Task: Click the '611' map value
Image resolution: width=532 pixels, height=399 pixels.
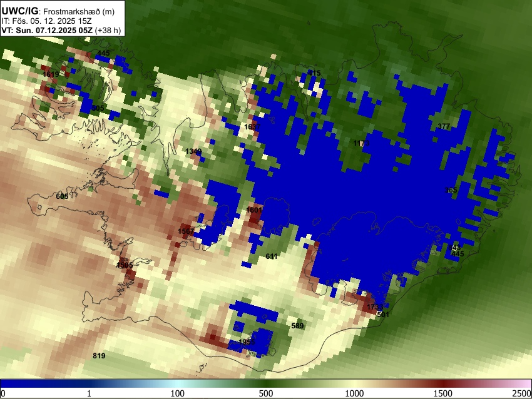Action: pos(272,256)
